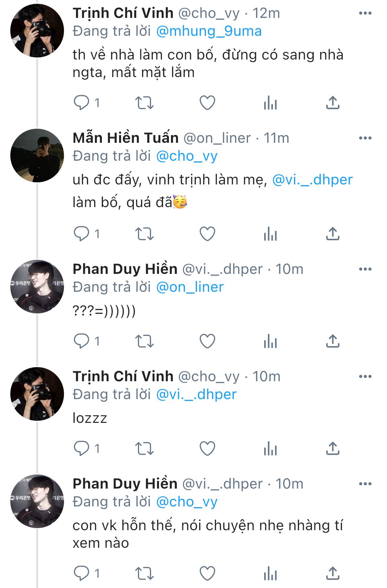Like the "???=))))))" tweet
Image resolution: width=387 pixels, height=588 pixels.
pos(207,341)
